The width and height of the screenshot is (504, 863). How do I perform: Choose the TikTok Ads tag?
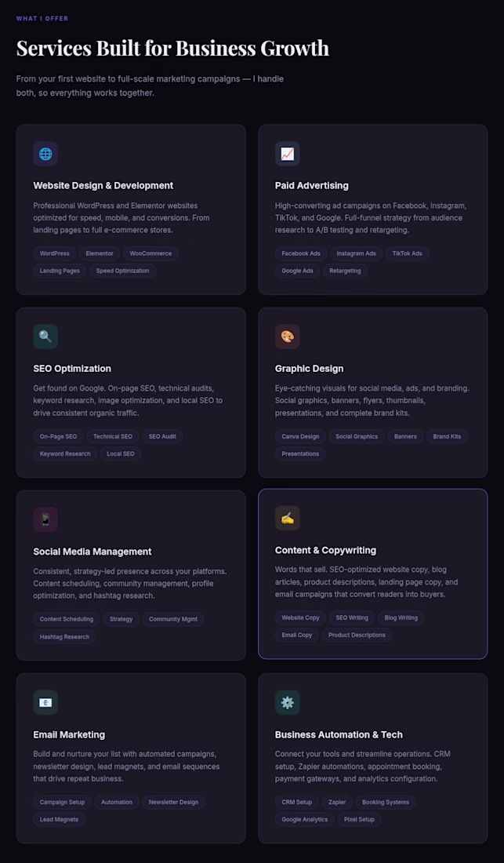pyautogui.click(x=408, y=253)
